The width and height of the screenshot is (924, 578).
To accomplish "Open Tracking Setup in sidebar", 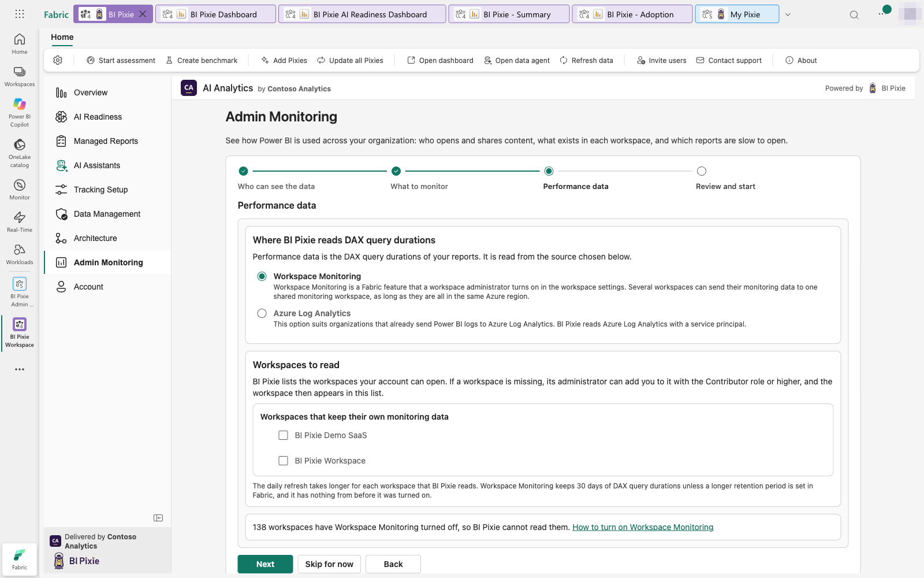I will pyautogui.click(x=107, y=190).
